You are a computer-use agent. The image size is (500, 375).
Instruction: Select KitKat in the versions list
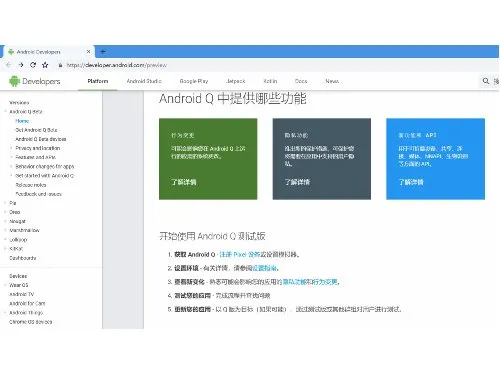click(x=16, y=249)
